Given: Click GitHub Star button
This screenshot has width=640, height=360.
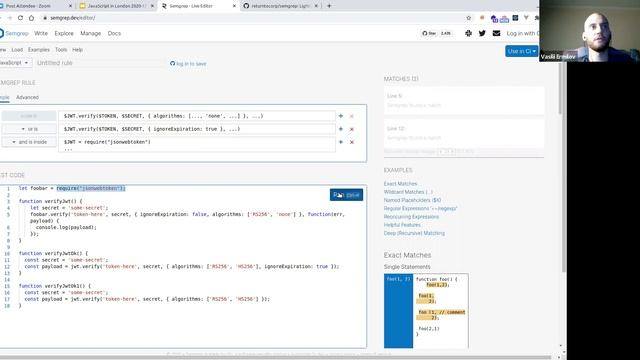Looking at the screenshot, I should (x=429, y=33).
